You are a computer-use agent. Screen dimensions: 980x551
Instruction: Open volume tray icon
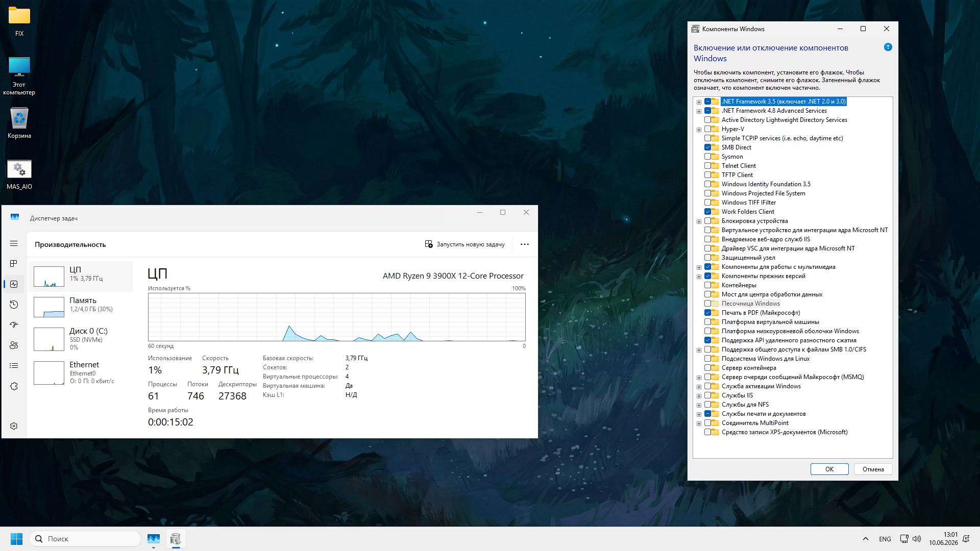(x=917, y=539)
